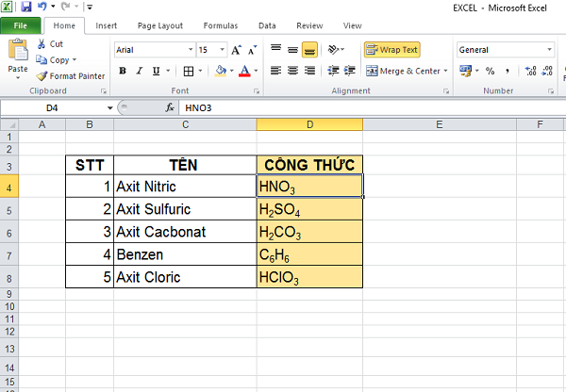This screenshot has height=392, width=566.
Task: Select the Format Painter tool
Action: click(71, 75)
